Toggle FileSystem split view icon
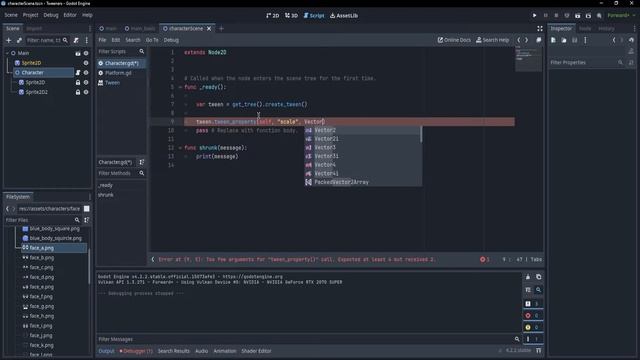 coord(87,209)
